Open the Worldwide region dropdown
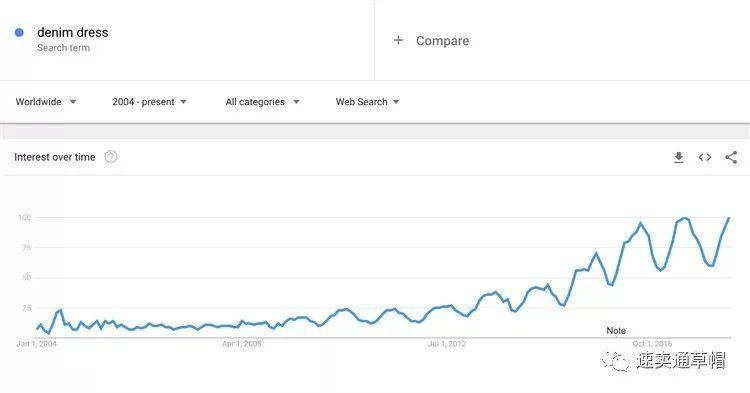750x393 pixels. coord(46,102)
